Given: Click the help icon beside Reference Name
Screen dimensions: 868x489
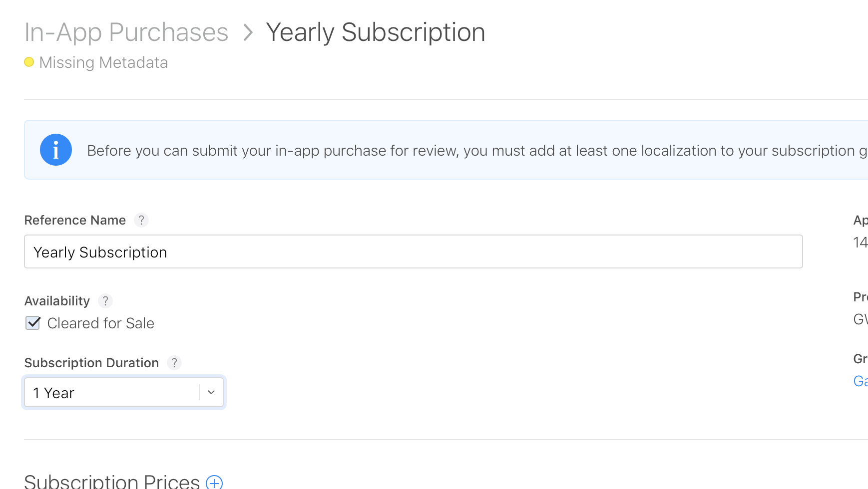Looking at the screenshot, I should pyautogui.click(x=141, y=220).
